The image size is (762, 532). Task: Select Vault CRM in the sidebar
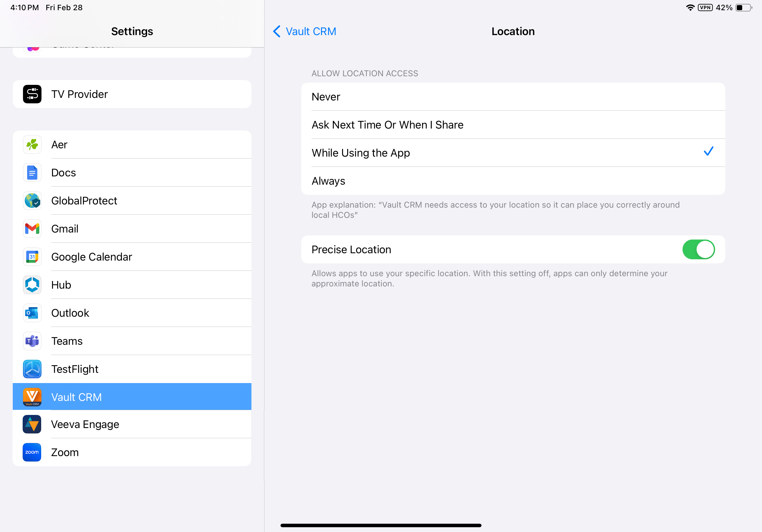coord(132,397)
